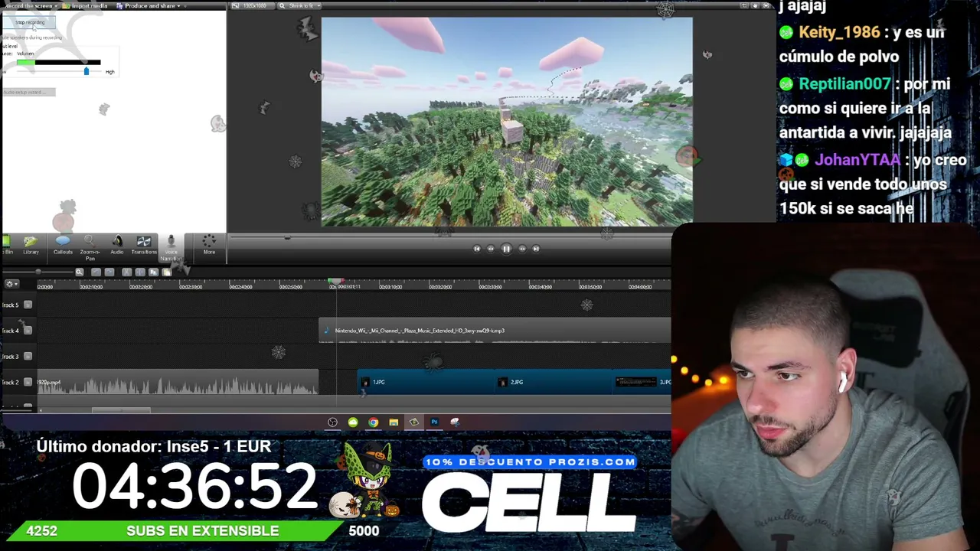
Task: Click the 00:02:20;00 mark on the timeline ruler
Action: click(x=141, y=287)
